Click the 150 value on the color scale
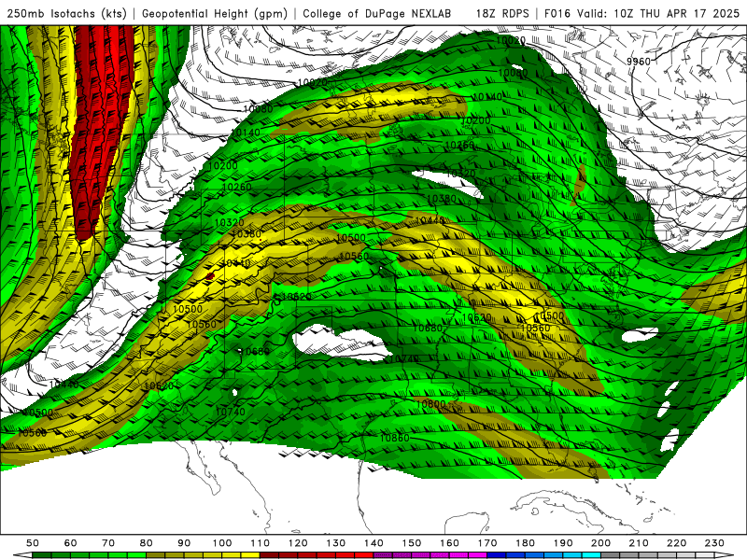 pyautogui.click(x=411, y=543)
